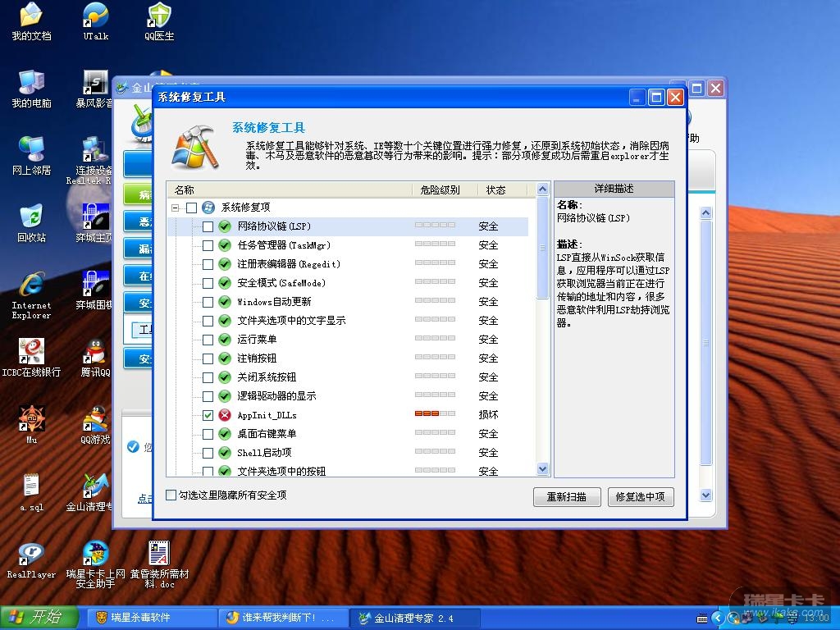Open the 回收站 recycle bin
This screenshot has width=840, height=630.
coord(31,223)
